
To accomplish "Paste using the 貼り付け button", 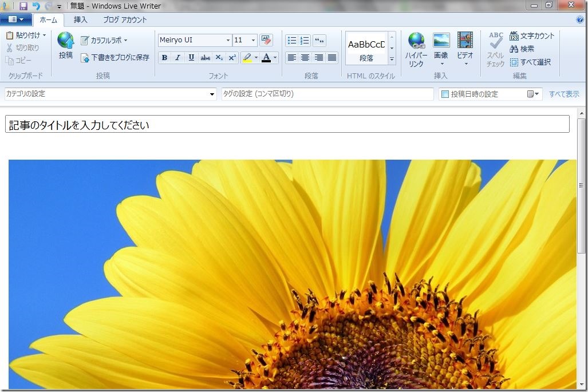I will click(26, 35).
